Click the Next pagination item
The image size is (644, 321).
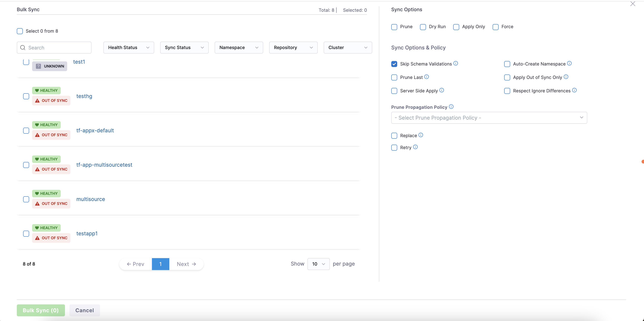186,264
